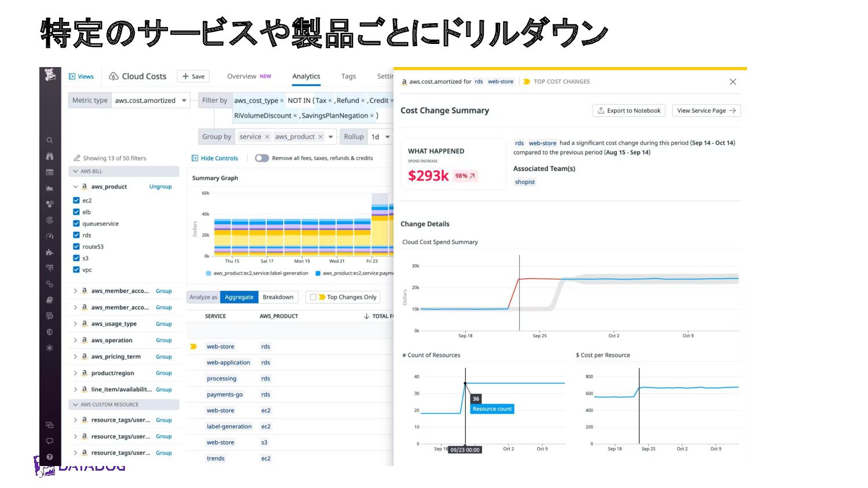Viewport: 868px width, 488px height.
Task: Uncheck the route53 filter checkbox
Action: pyautogui.click(x=76, y=246)
